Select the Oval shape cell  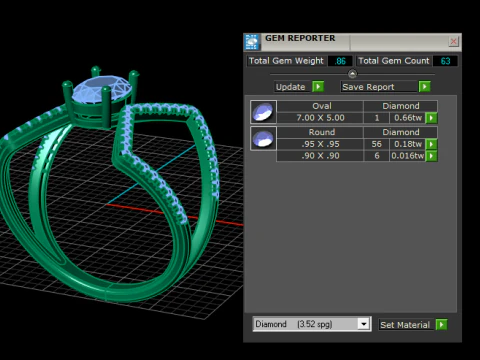[x=321, y=106]
